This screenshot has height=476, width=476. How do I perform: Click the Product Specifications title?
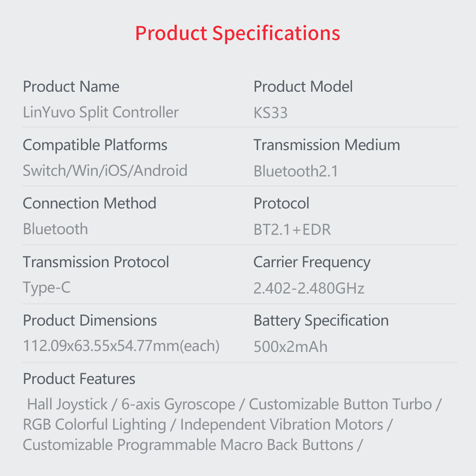(x=237, y=33)
